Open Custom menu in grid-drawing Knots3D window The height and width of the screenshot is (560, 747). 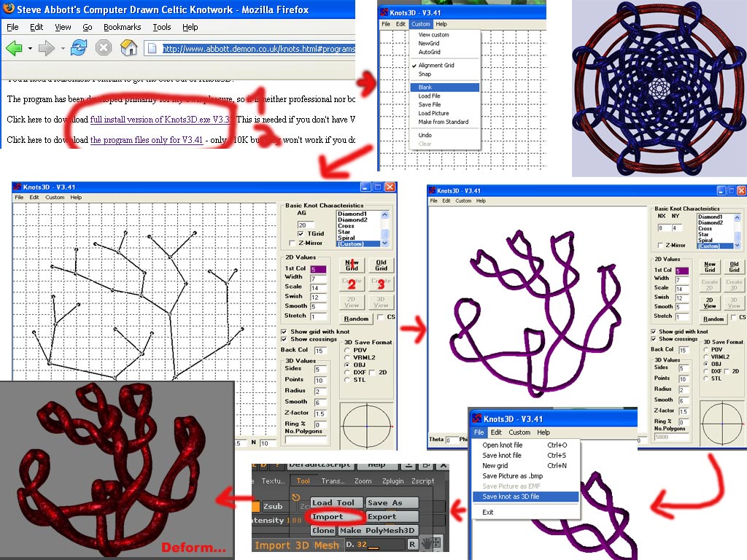tap(55, 197)
